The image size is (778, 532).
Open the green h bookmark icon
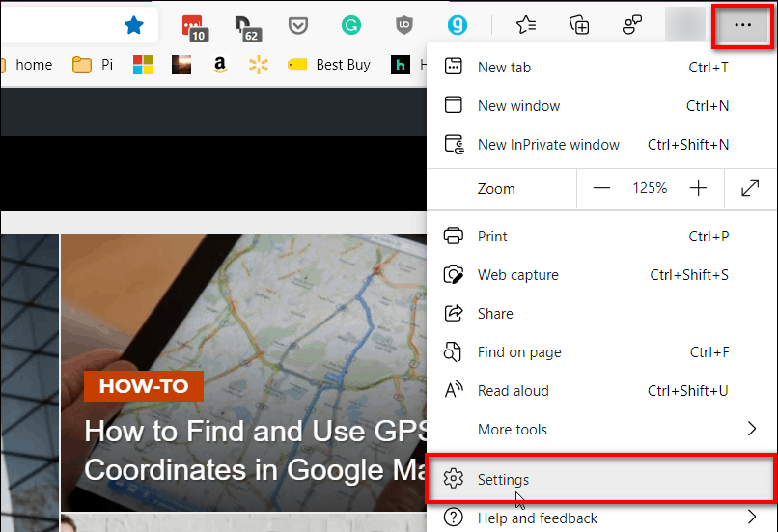pyautogui.click(x=401, y=65)
